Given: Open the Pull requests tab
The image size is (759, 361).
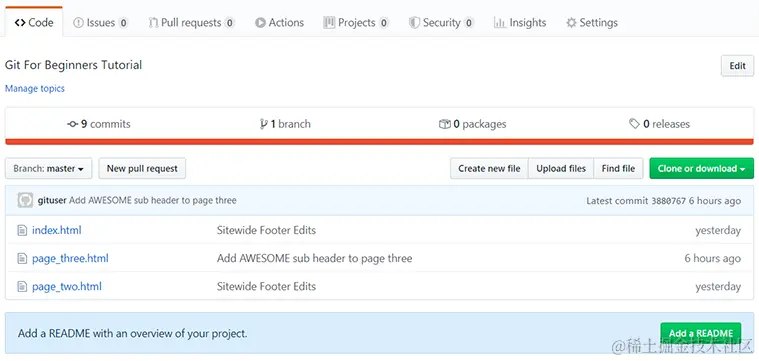Looking at the screenshot, I should 192,22.
